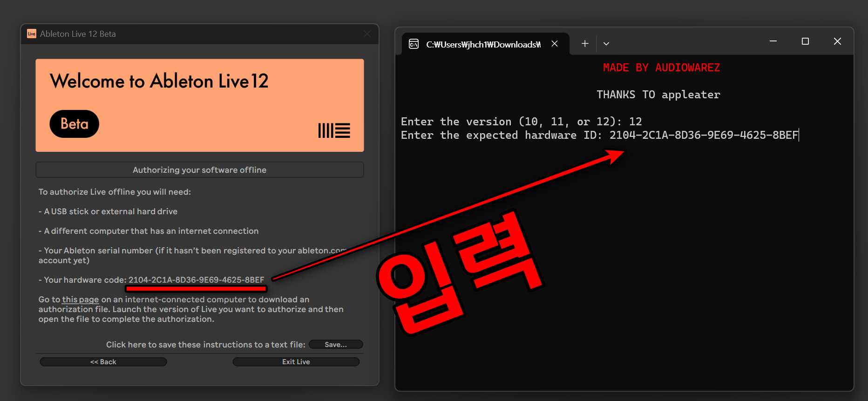Click 'Click here to save these instructions' label

click(206, 345)
